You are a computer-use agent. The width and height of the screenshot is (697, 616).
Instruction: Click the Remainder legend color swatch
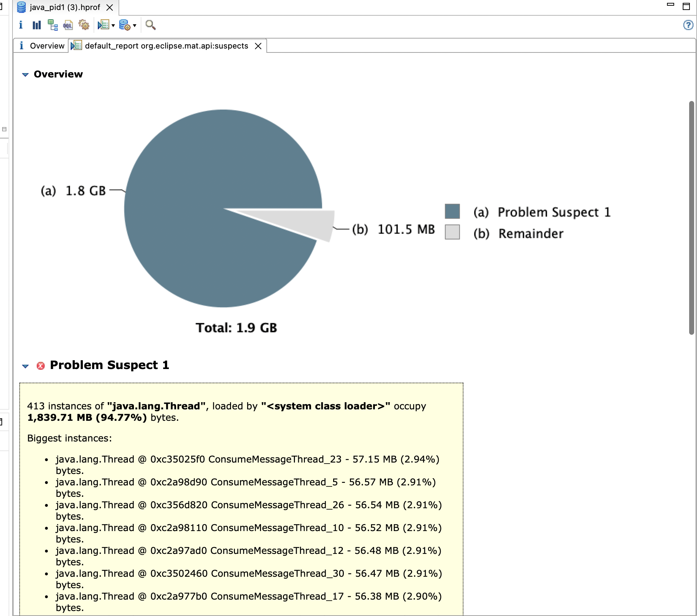point(452,232)
